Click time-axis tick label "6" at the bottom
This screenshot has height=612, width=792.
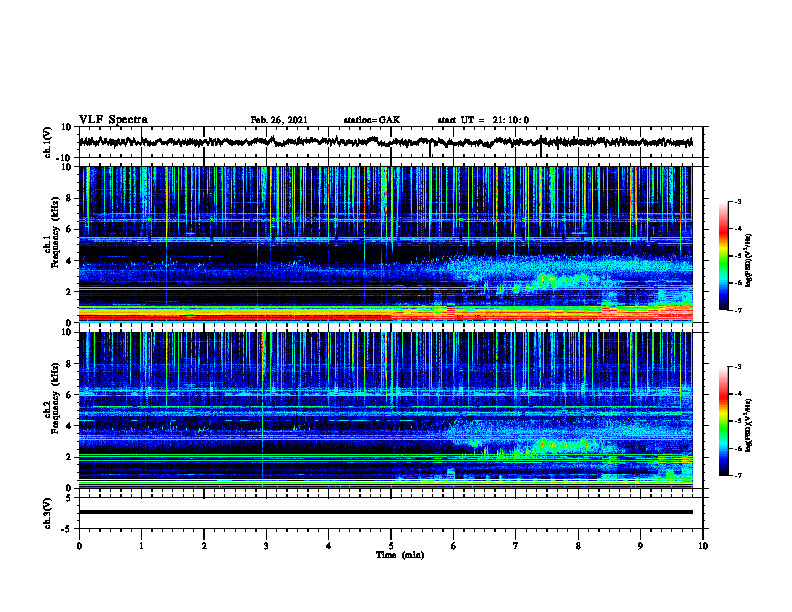click(x=454, y=546)
